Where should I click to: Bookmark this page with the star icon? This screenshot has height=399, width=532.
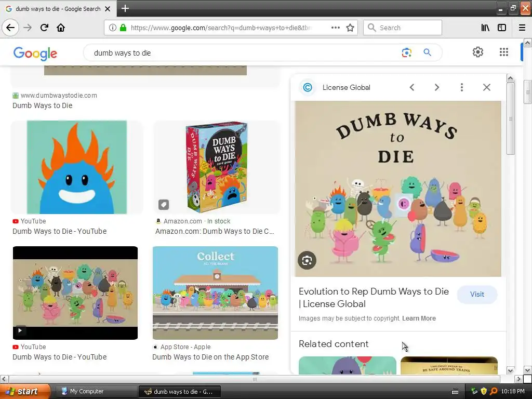350,28
